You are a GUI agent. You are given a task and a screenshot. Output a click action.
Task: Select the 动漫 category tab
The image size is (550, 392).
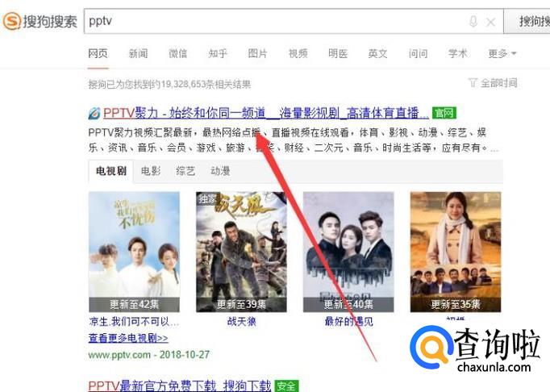tap(220, 171)
